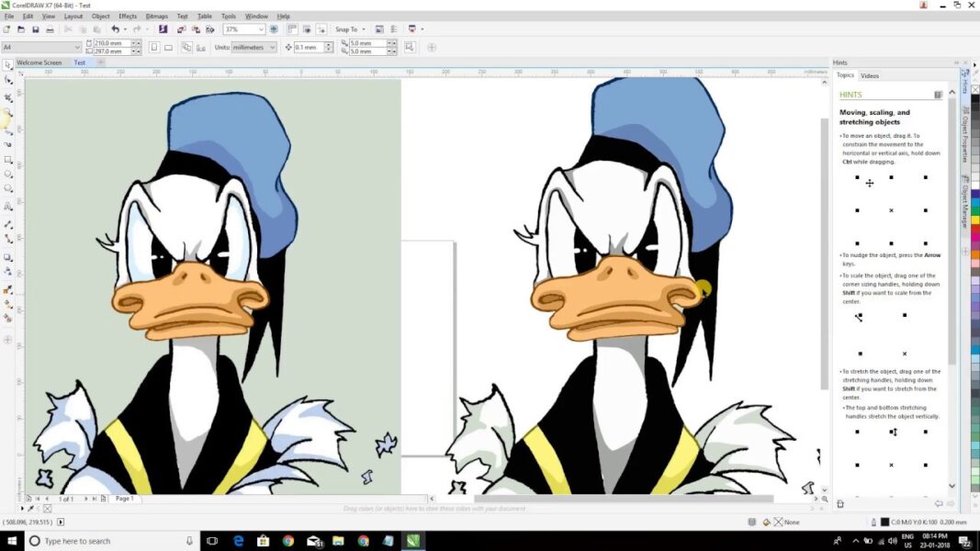The height and width of the screenshot is (551, 980).
Task: Select the Pick tool in toolbox
Action: point(8,65)
